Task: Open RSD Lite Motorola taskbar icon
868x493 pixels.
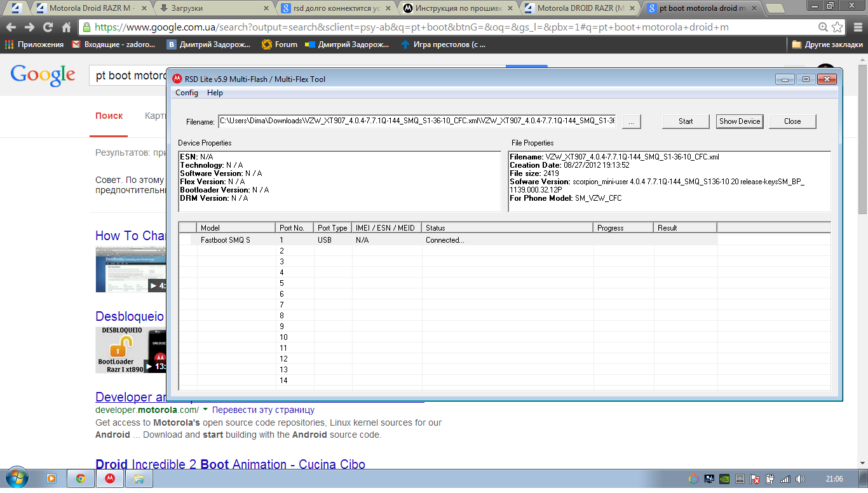Action: [110, 478]
